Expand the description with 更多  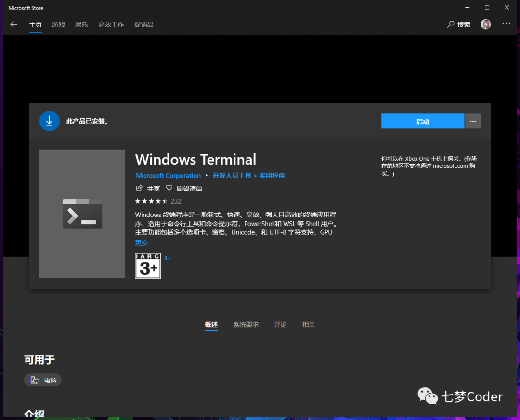click(x=141, y=242)
